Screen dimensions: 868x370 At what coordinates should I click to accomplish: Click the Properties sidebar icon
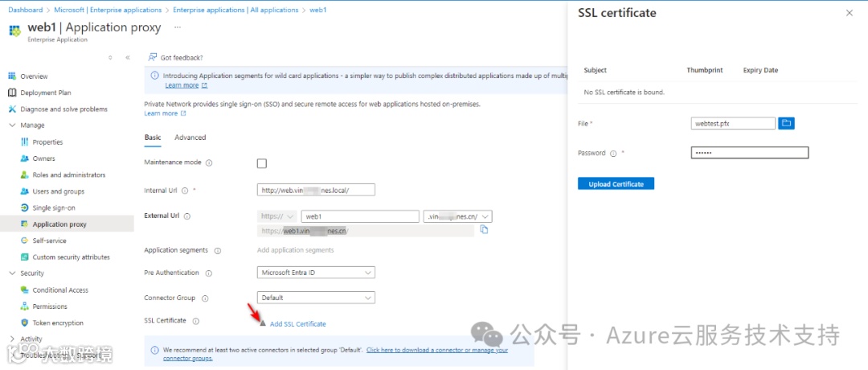pos(24,142)
